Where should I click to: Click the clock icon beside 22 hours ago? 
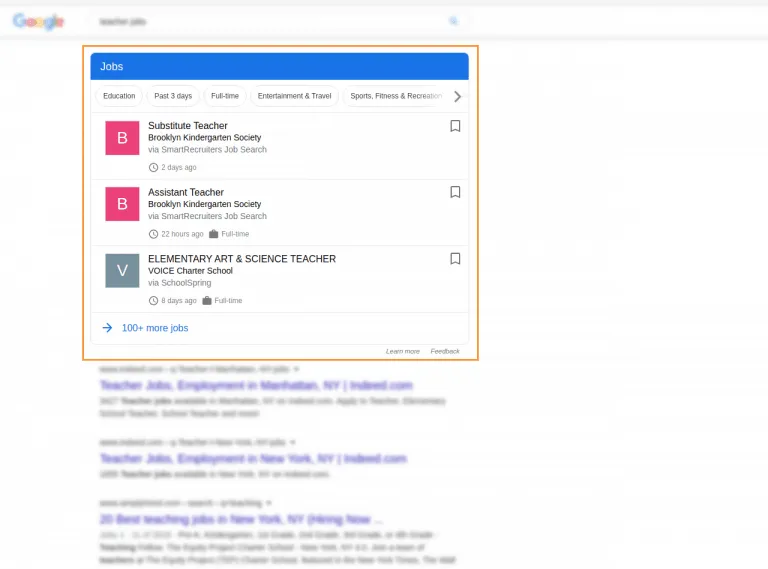[153, 234]
